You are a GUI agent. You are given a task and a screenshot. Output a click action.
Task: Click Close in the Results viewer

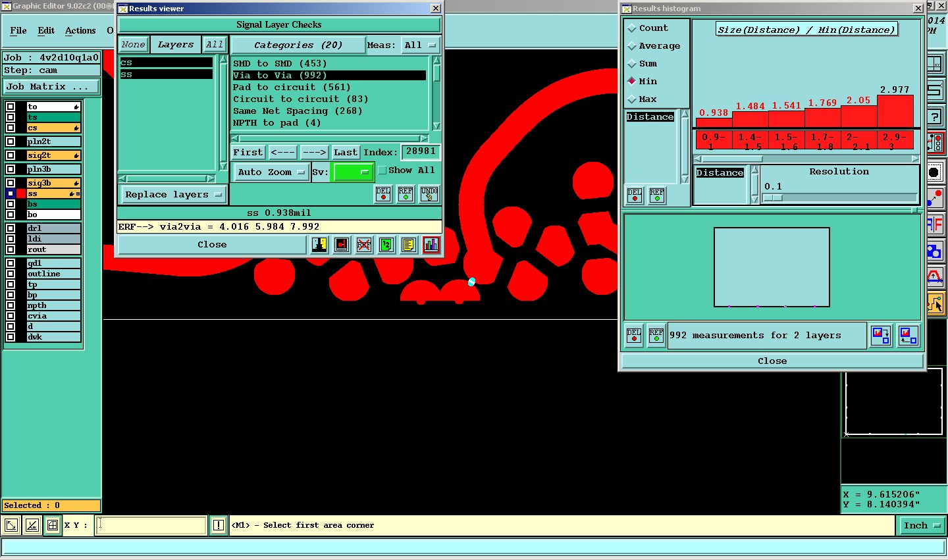tap(212, 245)
